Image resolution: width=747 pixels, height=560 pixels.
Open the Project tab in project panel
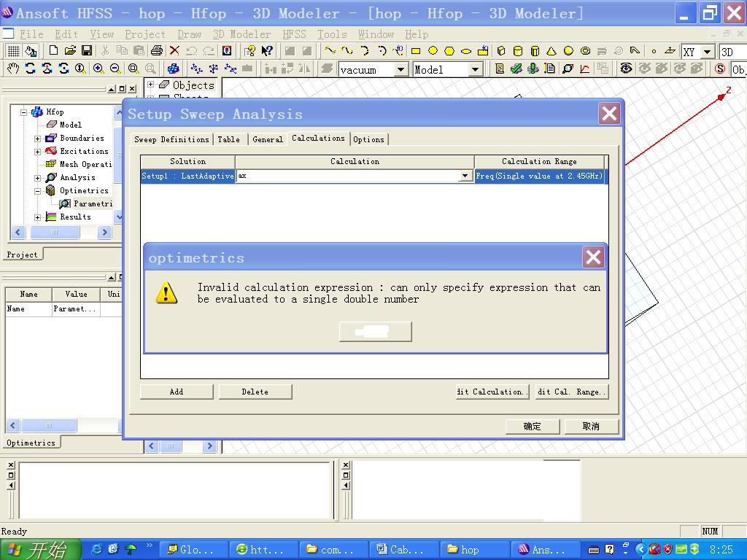23,254
